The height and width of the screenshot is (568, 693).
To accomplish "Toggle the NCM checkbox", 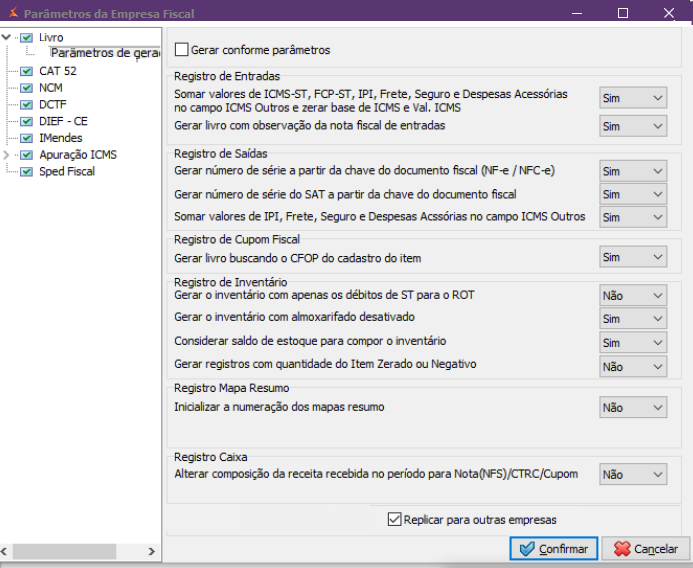I will tap(27, 88).
